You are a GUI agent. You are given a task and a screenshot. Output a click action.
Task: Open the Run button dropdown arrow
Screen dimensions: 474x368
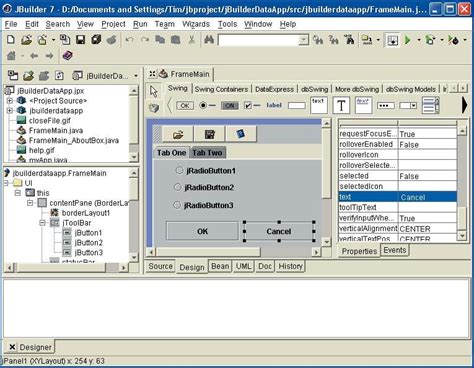coord(418,40)
